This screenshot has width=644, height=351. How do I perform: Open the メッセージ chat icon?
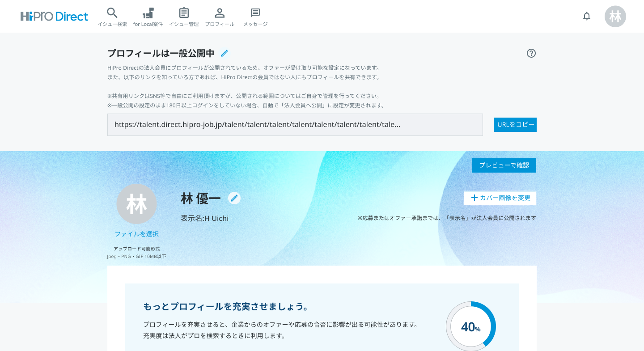click(x=254, y=13)
